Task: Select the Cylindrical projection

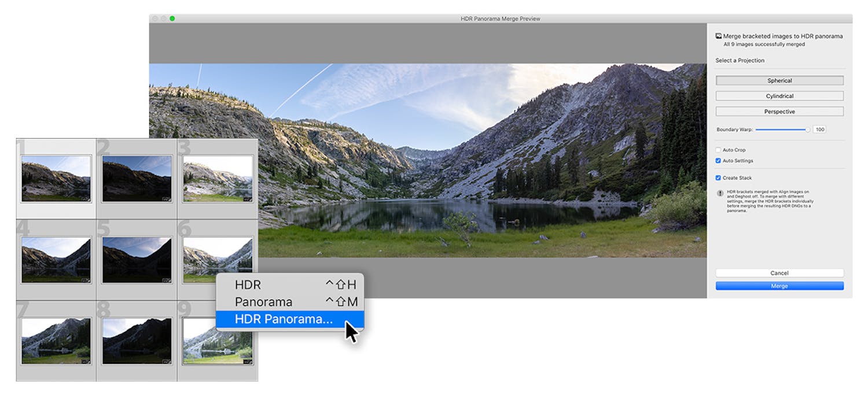Action: pyautogui.click(x=780, y=96)
